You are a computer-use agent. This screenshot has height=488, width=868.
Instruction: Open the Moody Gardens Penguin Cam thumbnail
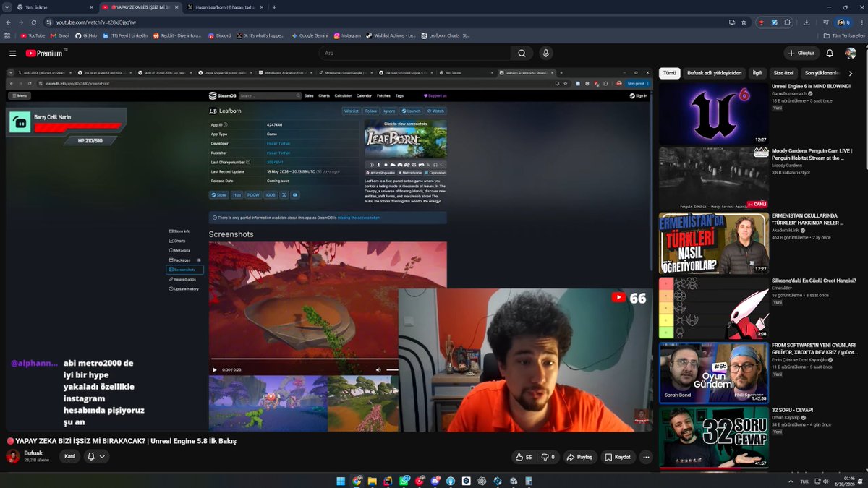713,179
